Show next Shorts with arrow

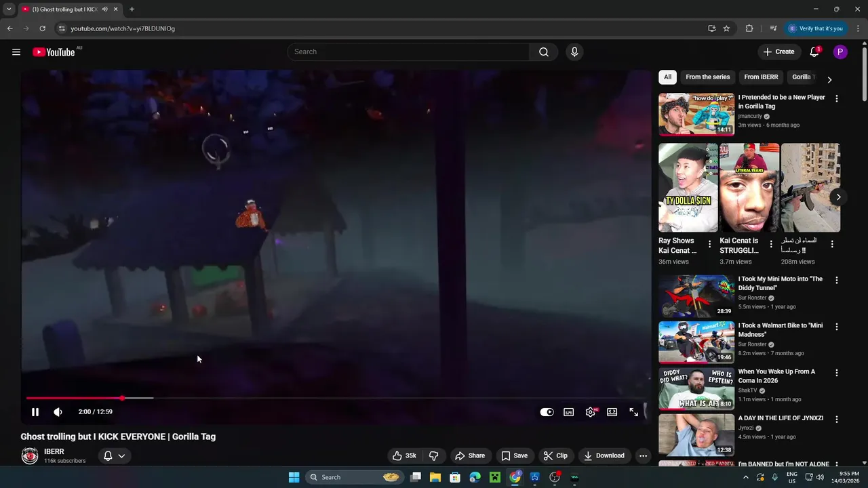(x=838, y=197)
